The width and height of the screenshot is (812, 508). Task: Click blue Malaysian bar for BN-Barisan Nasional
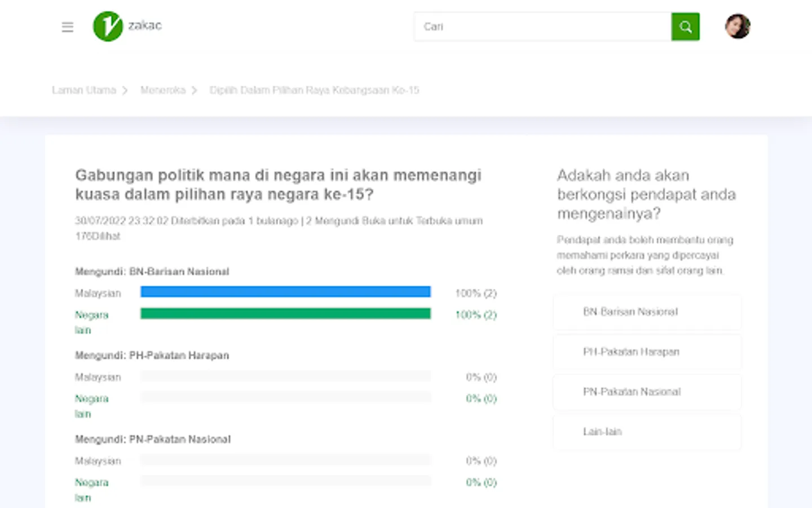285,292
